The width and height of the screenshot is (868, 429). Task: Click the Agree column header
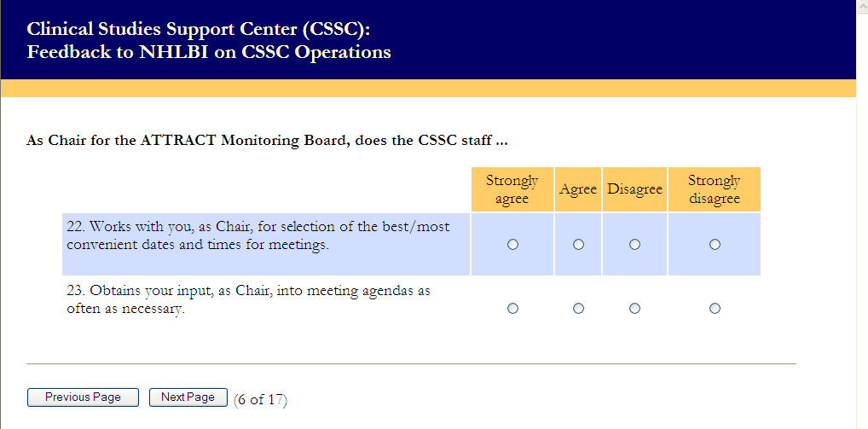pos(578,189)
